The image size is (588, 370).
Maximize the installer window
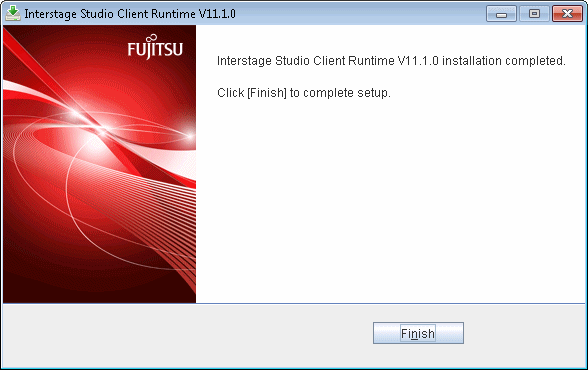coord(534,14)
